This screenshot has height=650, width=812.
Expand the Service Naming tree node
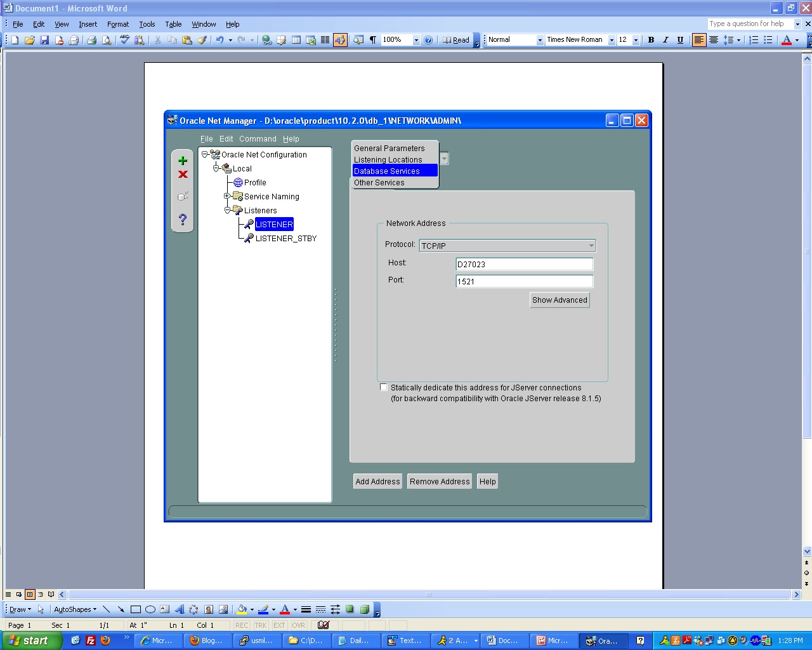(227, 196)
